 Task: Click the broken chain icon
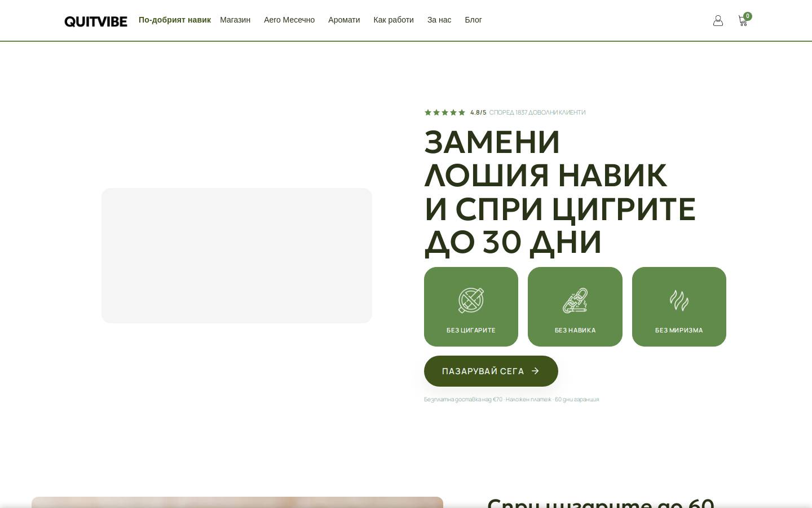coord(575,300)
